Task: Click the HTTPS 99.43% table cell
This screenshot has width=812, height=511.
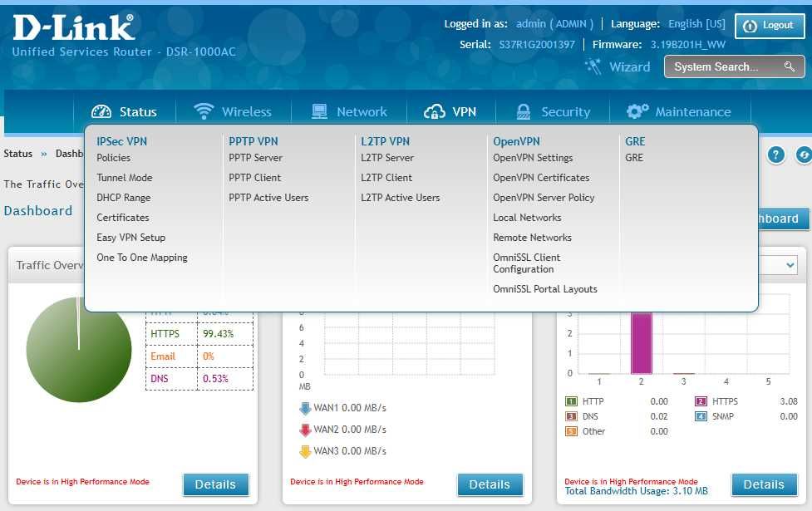Action: pyautogui.click(x=224, y=334)
